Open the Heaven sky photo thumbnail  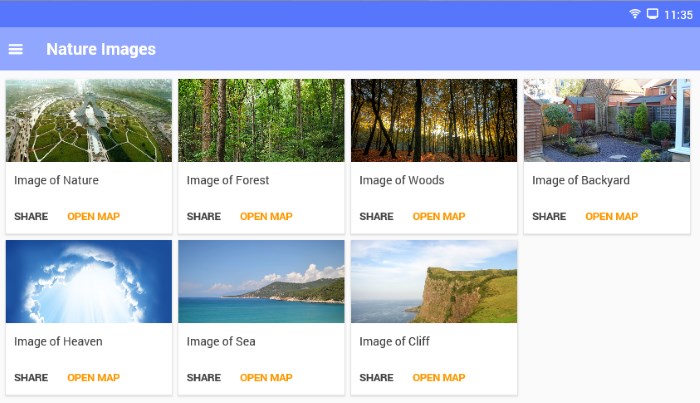[89, 281]
